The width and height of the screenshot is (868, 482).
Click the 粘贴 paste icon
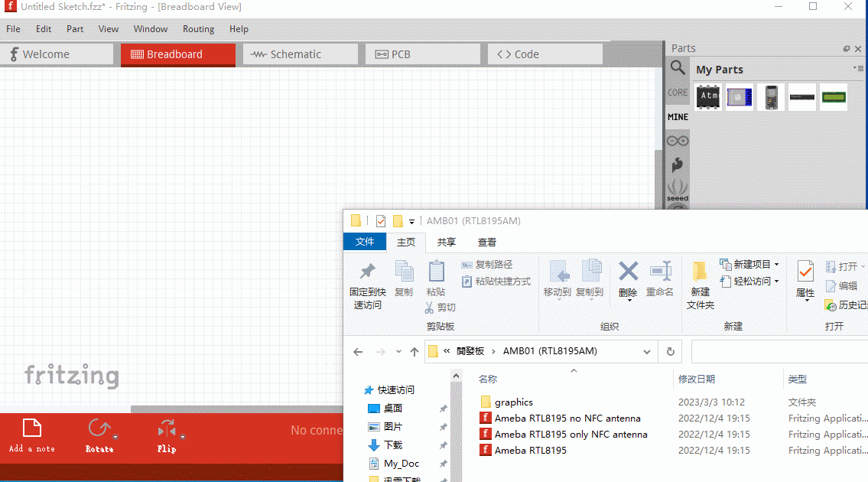click(x=436, y=272)
